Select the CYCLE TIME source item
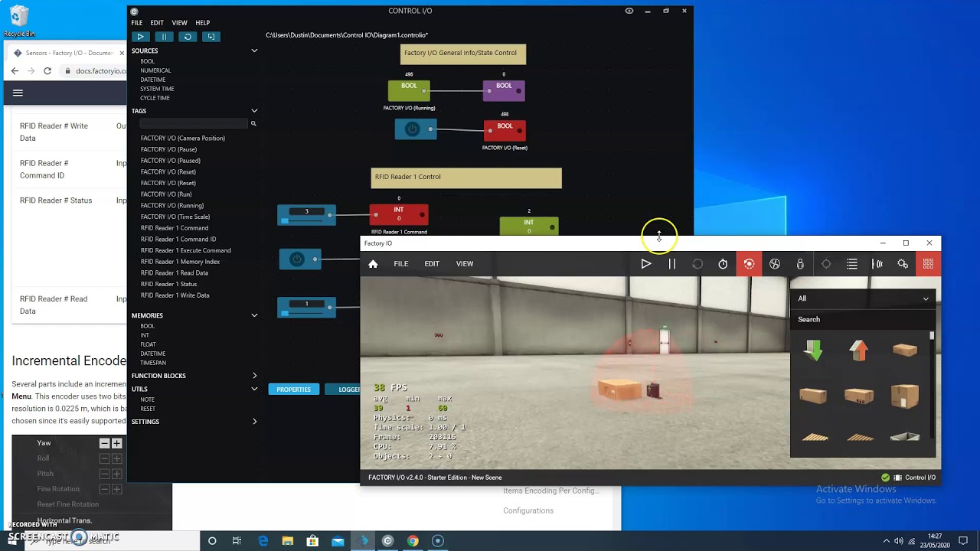 point(155,98)
